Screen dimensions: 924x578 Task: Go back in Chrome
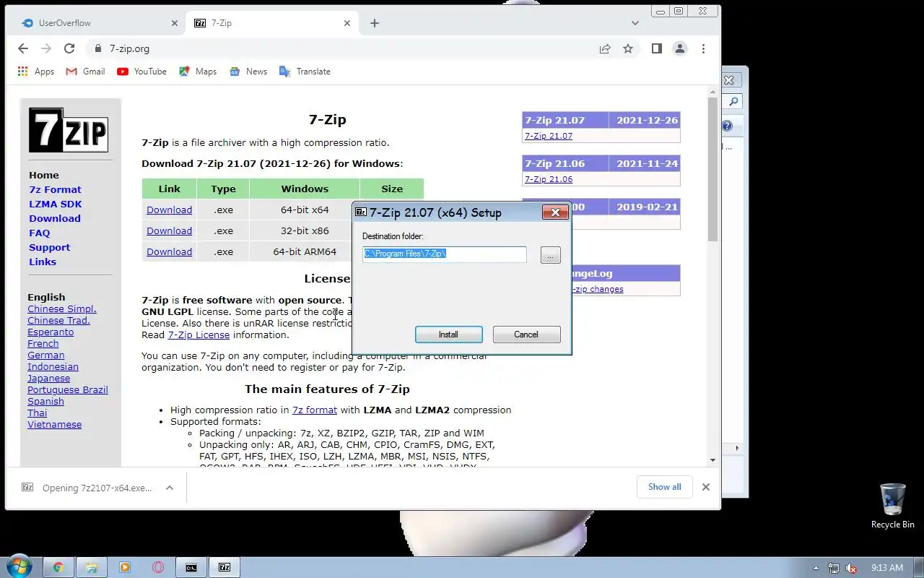[x=23, y=48]
